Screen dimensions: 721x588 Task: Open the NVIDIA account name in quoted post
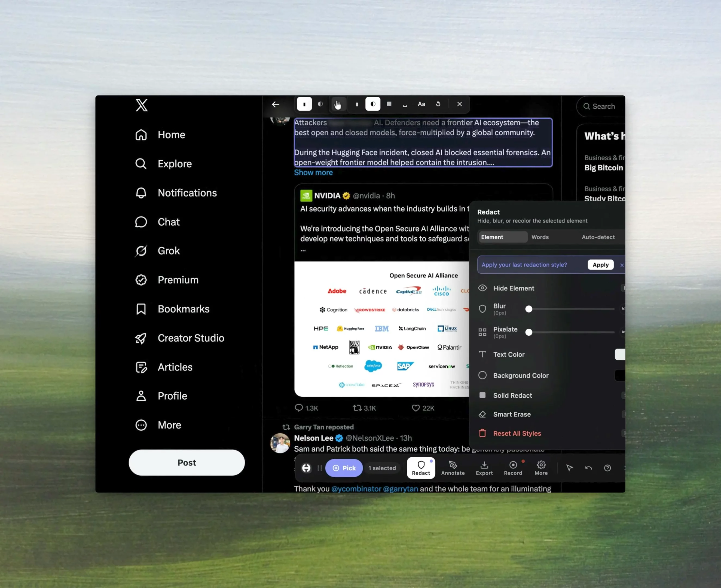tap(327, 196)
